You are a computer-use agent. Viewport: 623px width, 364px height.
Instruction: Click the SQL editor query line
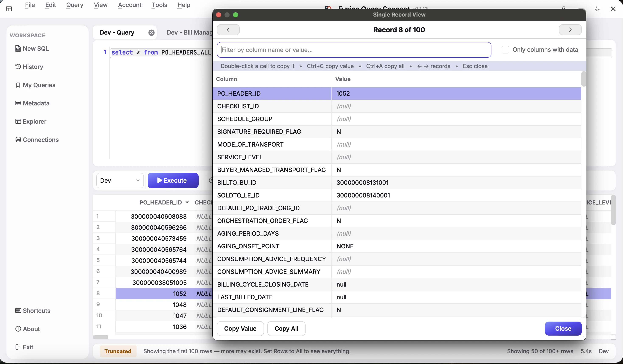coord(161,53)
